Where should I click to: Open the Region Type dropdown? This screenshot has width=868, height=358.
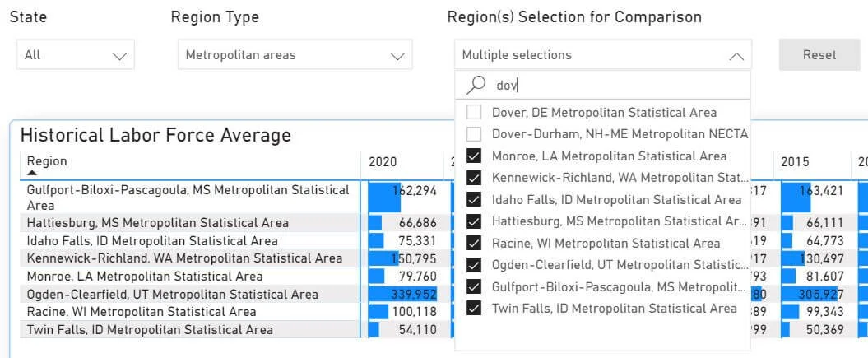point(295,55)
